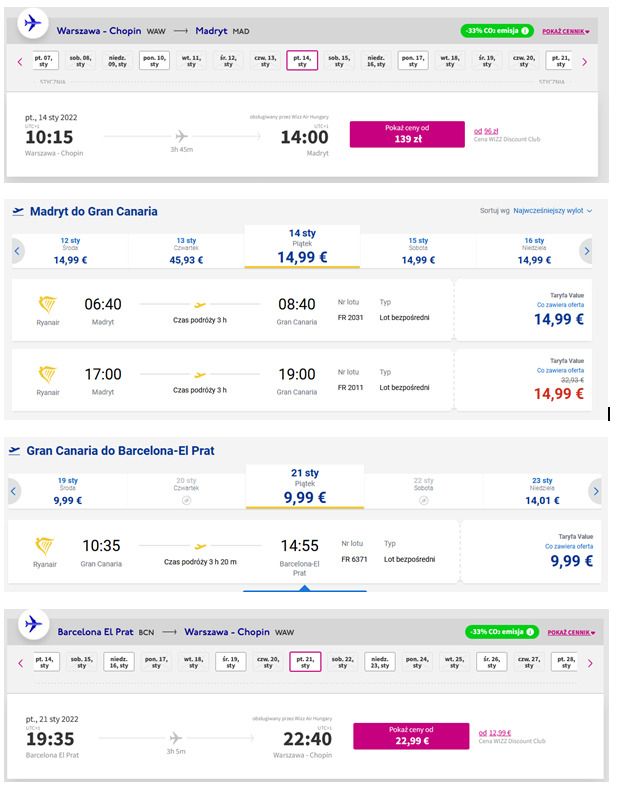Go to next dates on the Warszawa–Madryt date strip
Screen dimensions: 625x798
tap(584, 62)
